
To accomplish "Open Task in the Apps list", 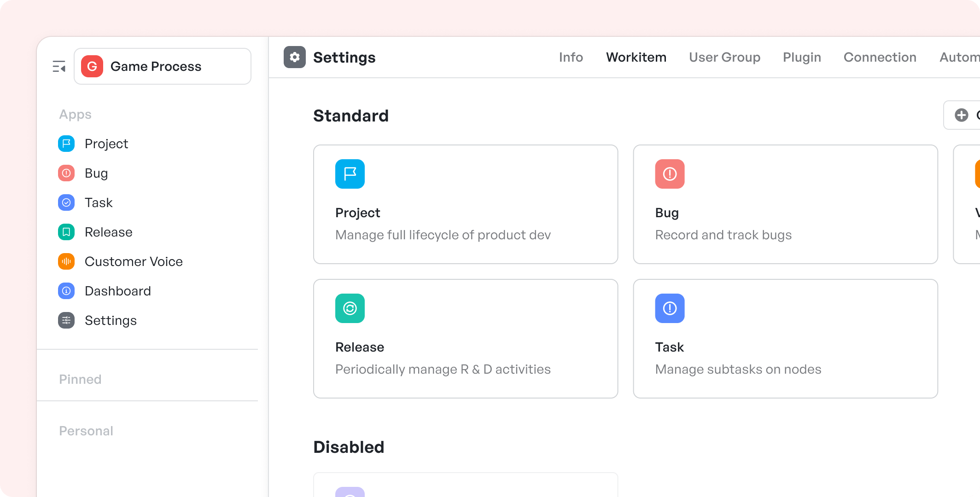I will point(99,202).
